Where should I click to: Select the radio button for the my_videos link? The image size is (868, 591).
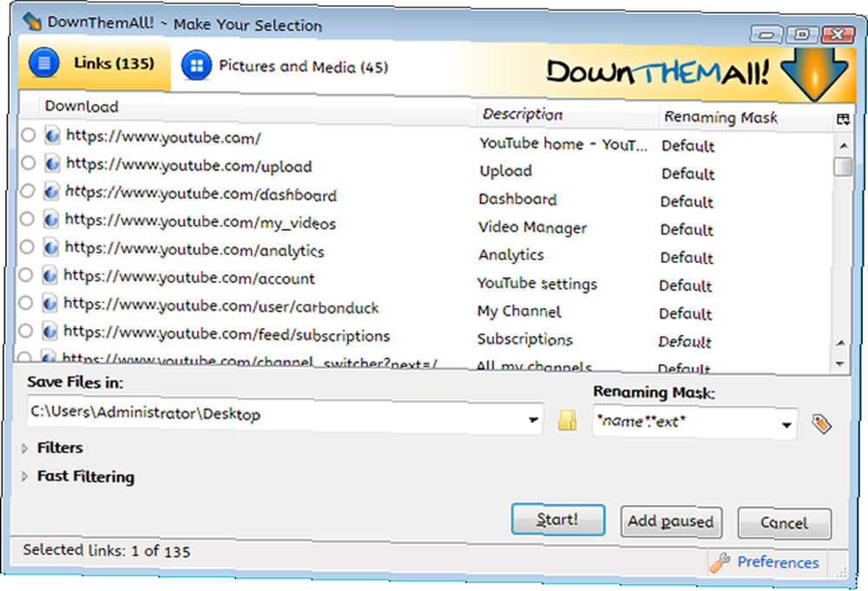27,219
